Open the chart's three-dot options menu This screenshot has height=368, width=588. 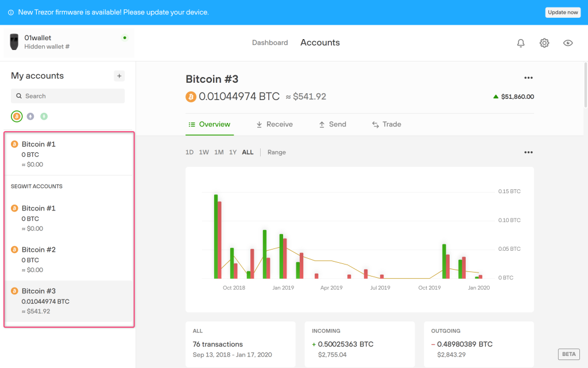point(528,152)
